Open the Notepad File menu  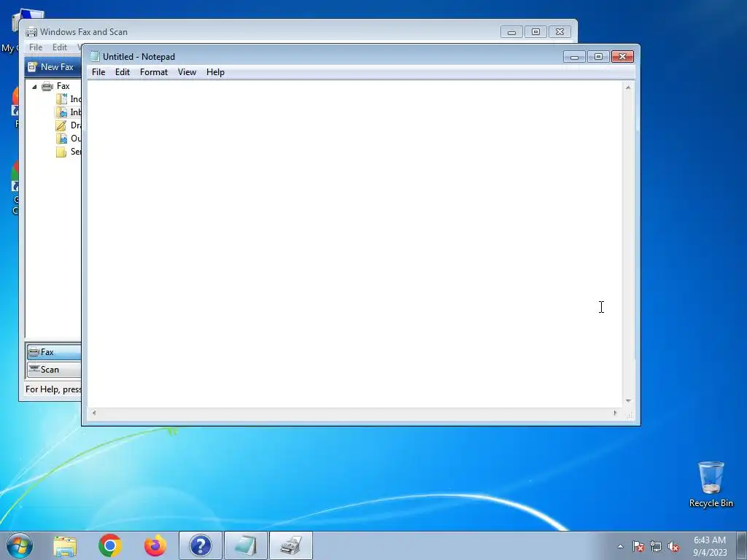(98, 72)
